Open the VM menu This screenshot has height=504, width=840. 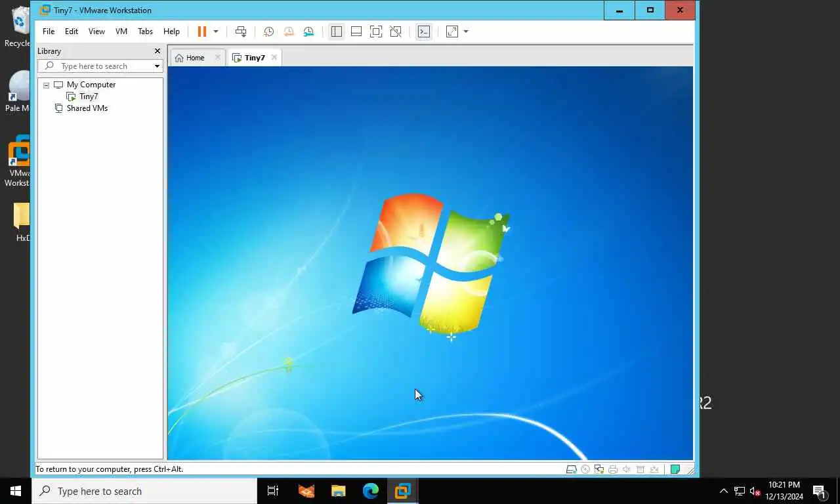tap(121, 31)
